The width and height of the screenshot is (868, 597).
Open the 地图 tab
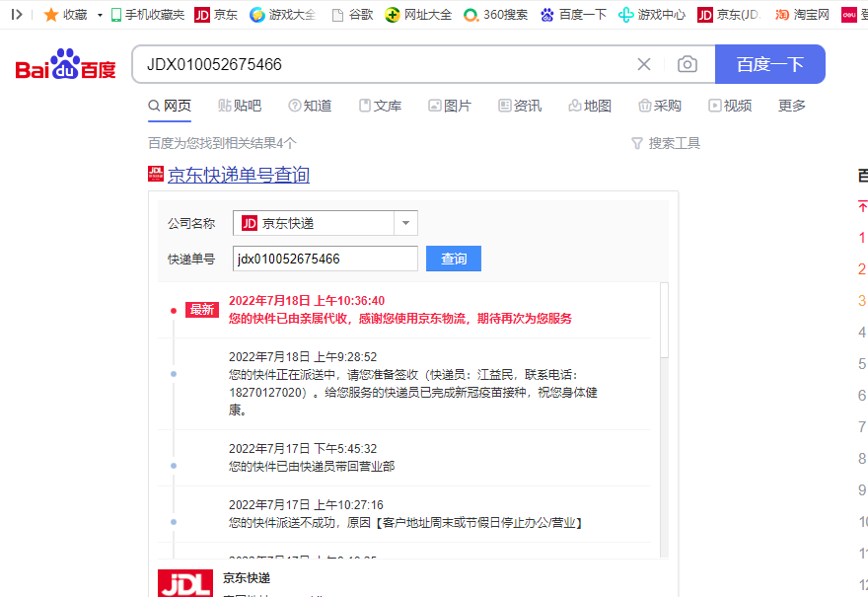click(590, 106)
